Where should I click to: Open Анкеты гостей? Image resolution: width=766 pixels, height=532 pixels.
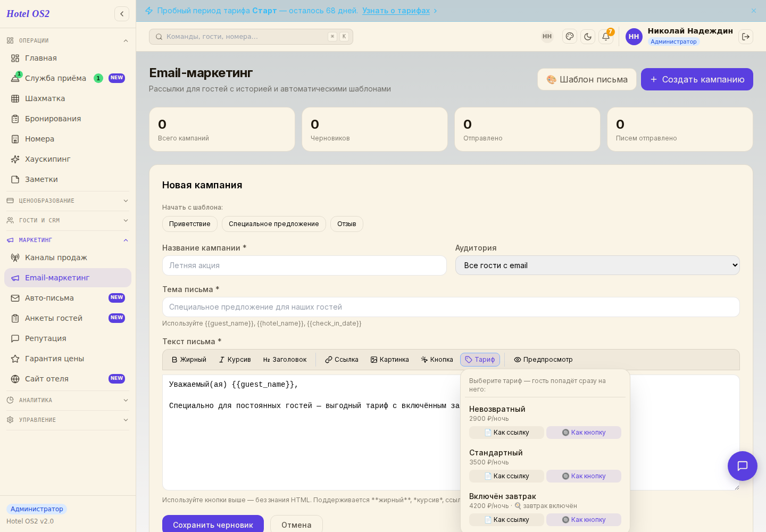tap(68, 318)
